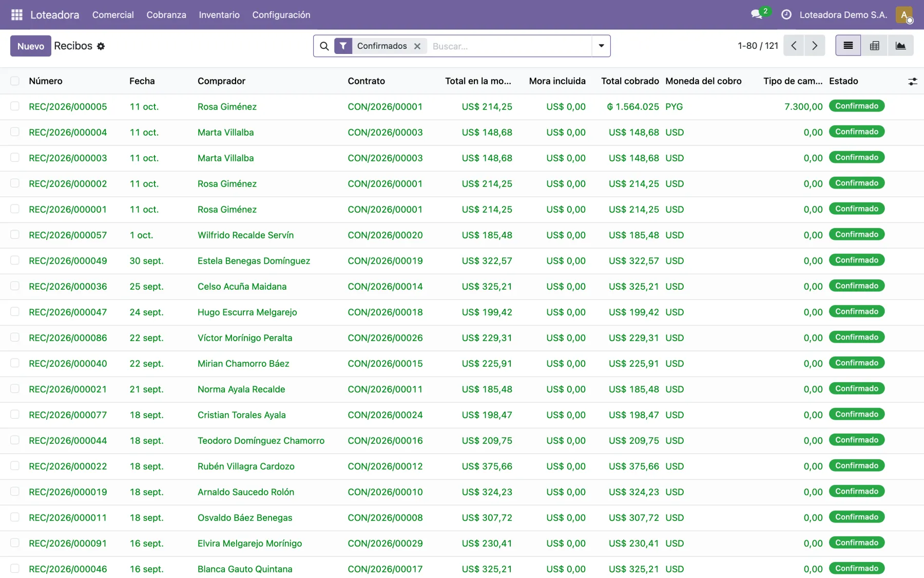The height and width of the screenshot is (578, 924).
Task: Remove the Confirmados filter tag
Action: pyautogui.click(x=417, y=46)
